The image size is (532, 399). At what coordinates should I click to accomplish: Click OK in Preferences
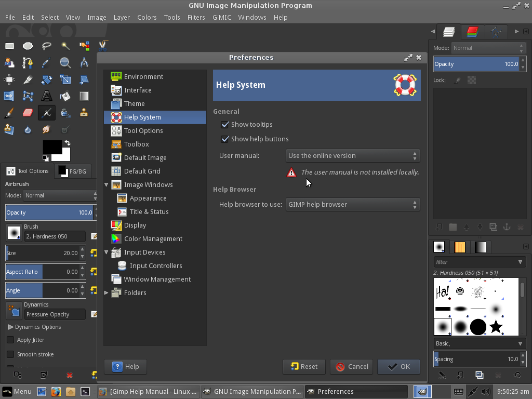click(398, 367)
